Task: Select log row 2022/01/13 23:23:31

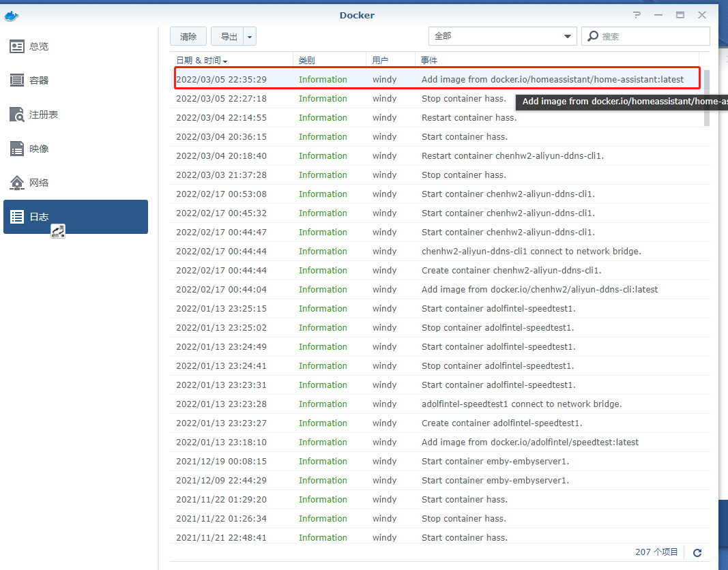Action: [x=439, y=385]
